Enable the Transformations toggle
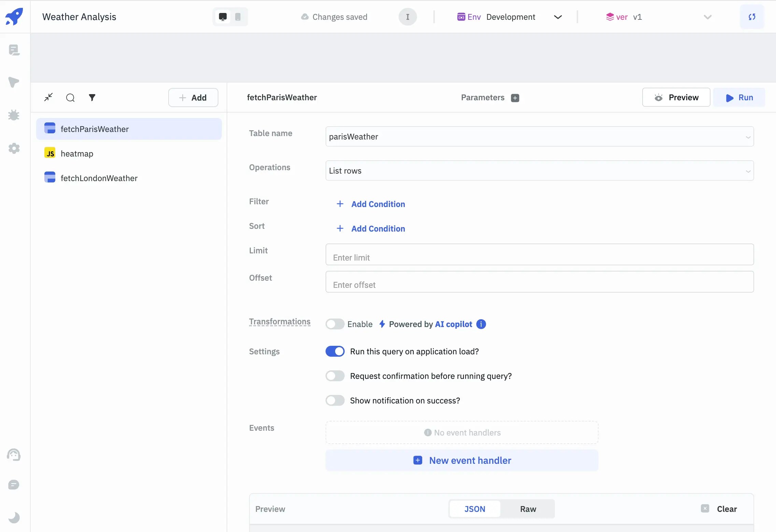The image size is (776, 532). [335, 324]
